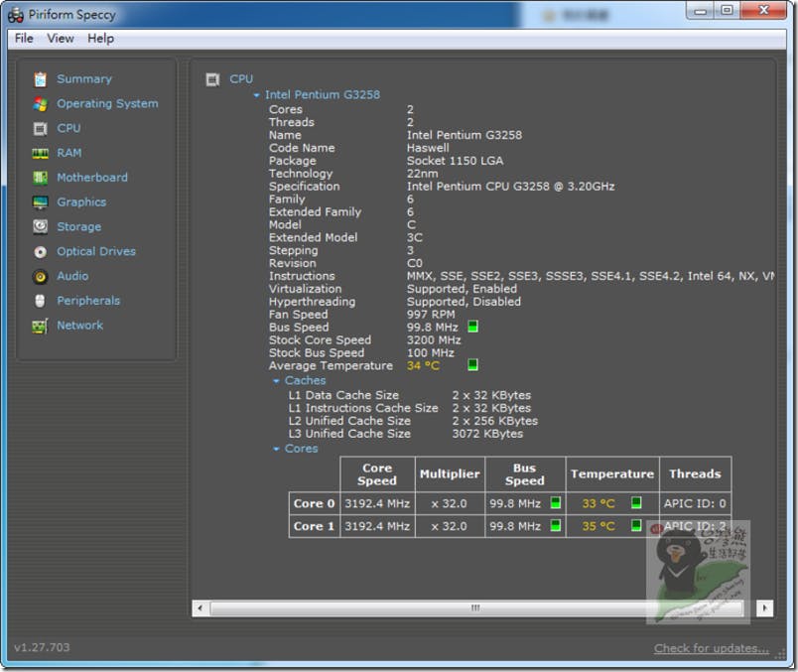Click the CPU heading text in main panel
The height and width of the screenshot is (672, 798).
point(241,79)
